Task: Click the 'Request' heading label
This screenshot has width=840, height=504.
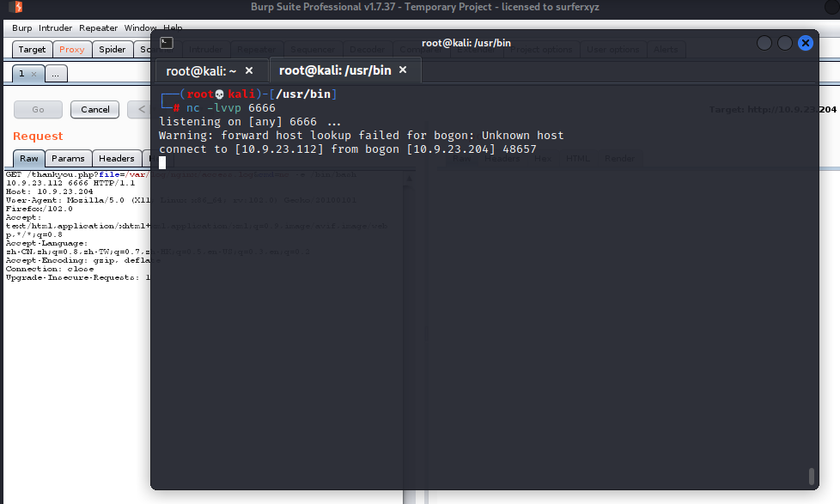Action: click(38, 136)
